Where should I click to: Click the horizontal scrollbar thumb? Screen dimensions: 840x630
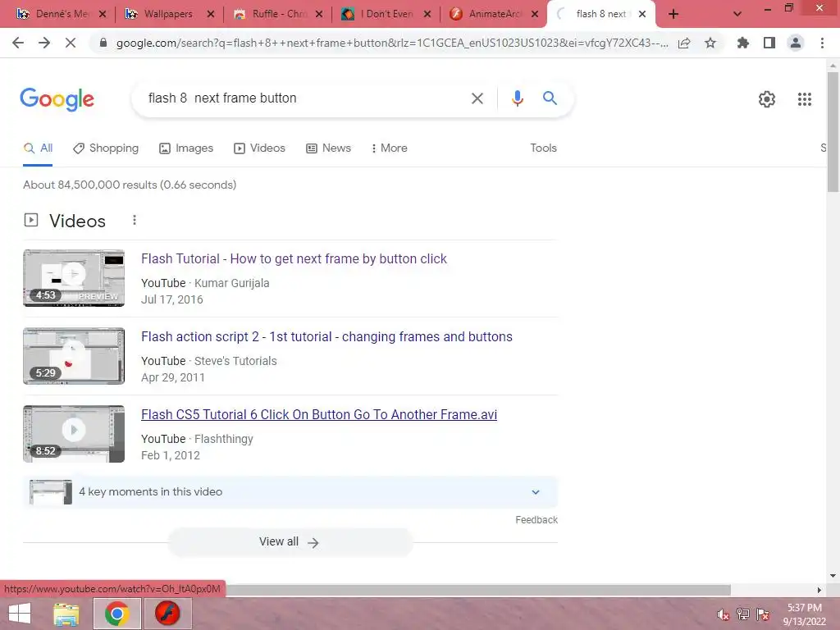[478, 590]
